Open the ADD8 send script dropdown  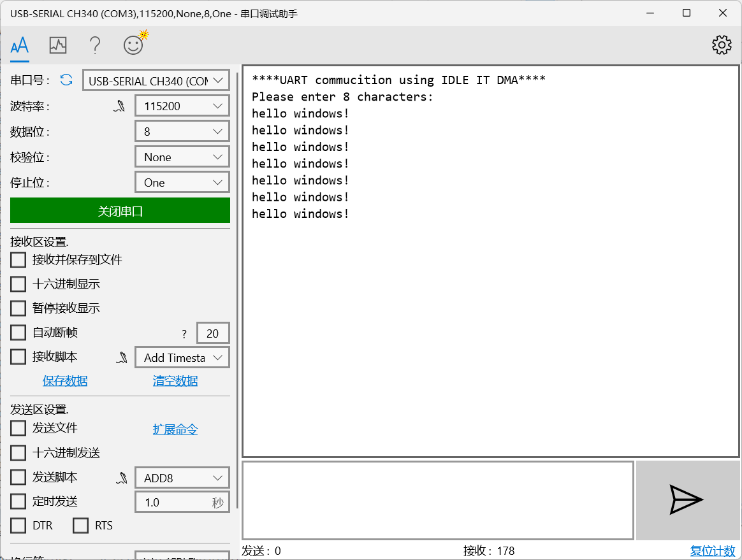[182, 478]
